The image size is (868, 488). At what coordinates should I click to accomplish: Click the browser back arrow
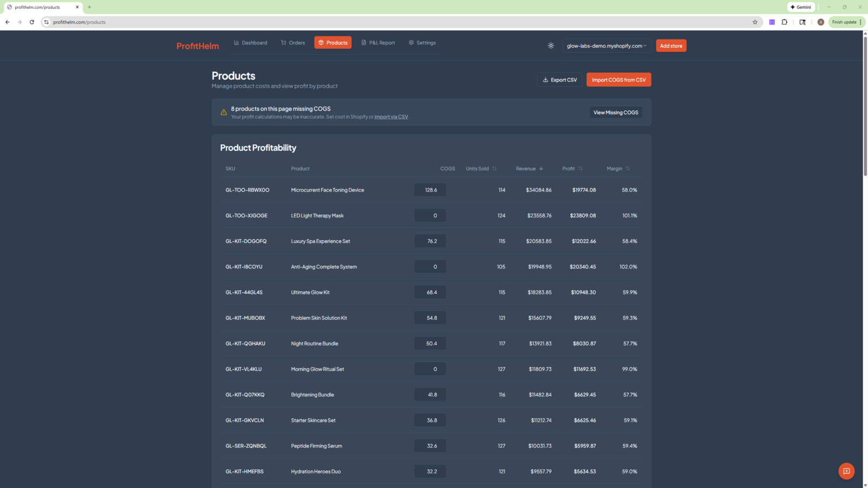(8, 22)
